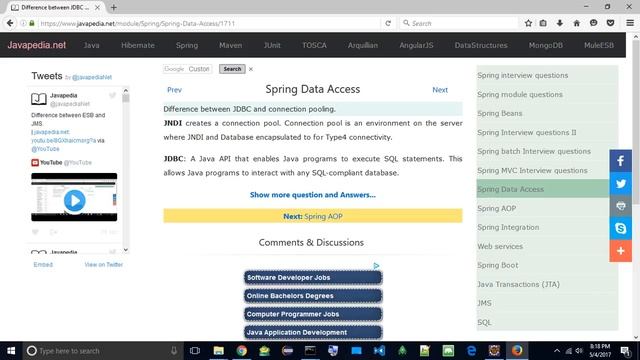Go to browser home icon
The image size is (640, 360).
pyautogui.click(x=576, y=23)
